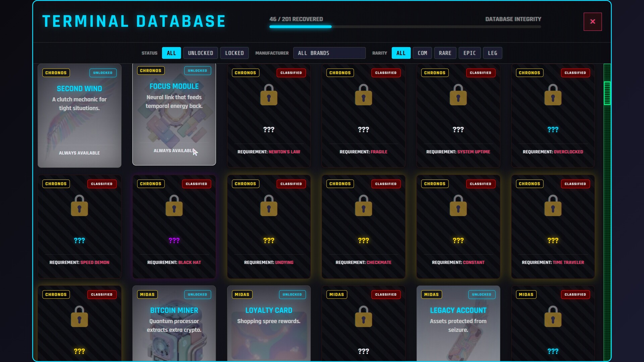The height and width of the screenshot is (362, 644).
Task: Open the All Brands manufacturer dropdown
Action: tap(329, 53)
